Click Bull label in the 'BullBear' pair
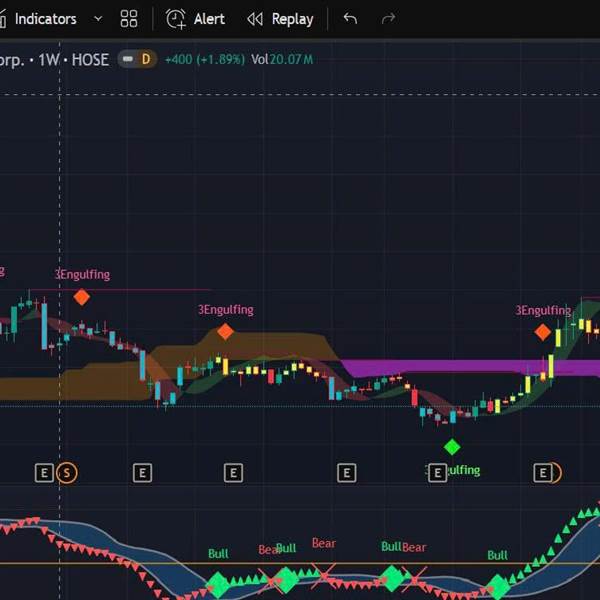Image resolution: width=600 pixels, height=600 pixels. tap(391, 546)
